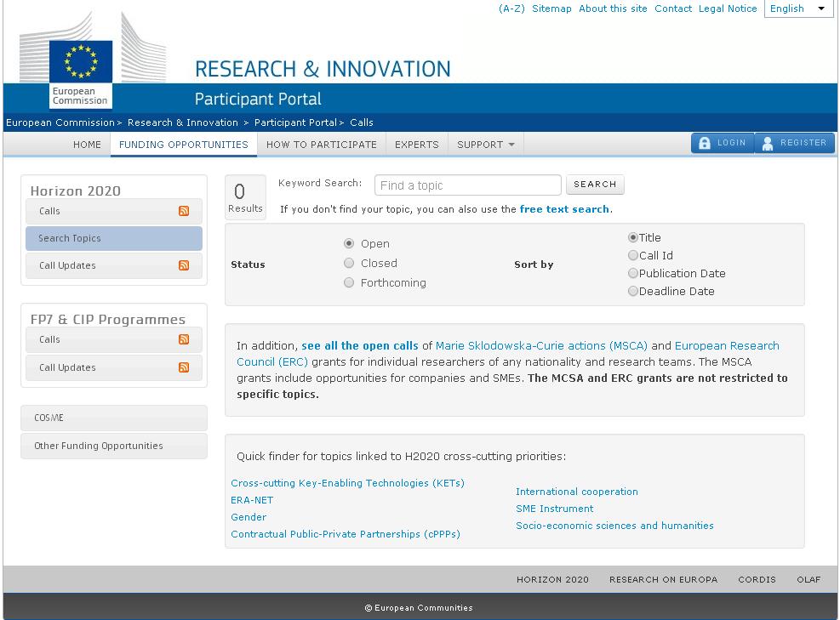840x620 pixels.
Task: Go to the Home tab
Action: pyautogui.click(x=88, y=145)
